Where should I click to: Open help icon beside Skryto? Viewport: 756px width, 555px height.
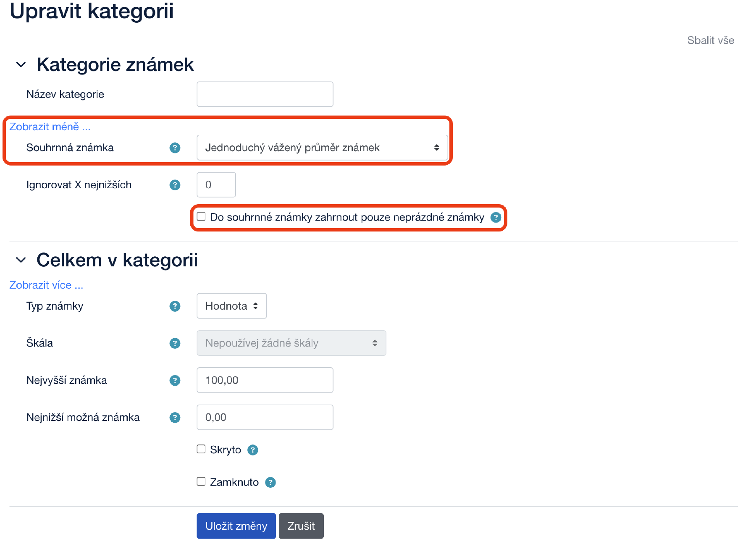coord(253,450)
